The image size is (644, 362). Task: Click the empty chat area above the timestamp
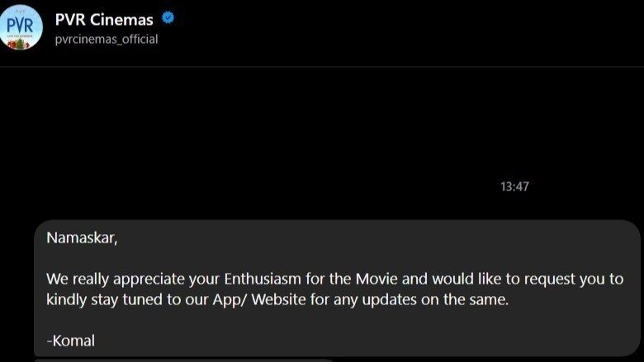[322, 124]
